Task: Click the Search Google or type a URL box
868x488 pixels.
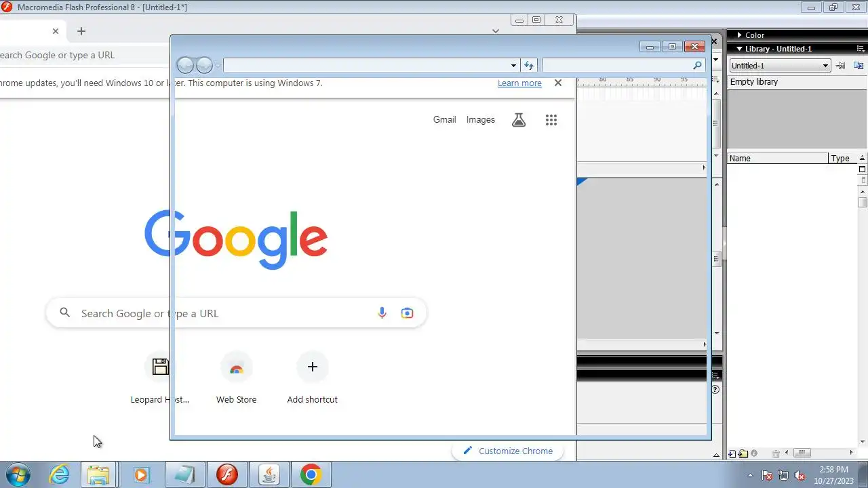Action: click(x=236, y=313)
